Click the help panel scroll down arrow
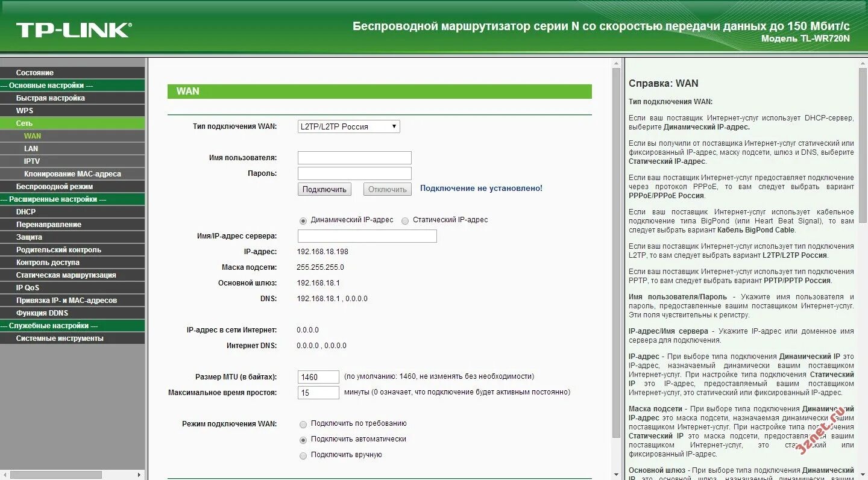The image size is (868, 480). pos(863,475)
